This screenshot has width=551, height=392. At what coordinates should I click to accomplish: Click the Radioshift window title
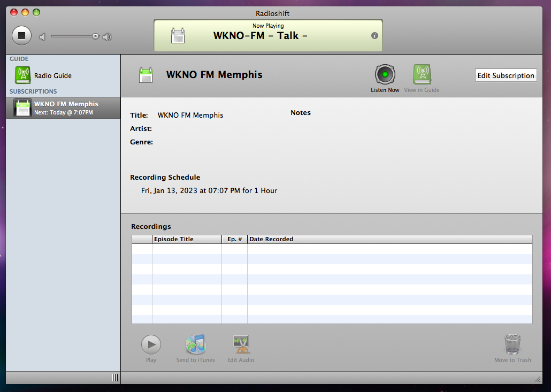point(273,13)
